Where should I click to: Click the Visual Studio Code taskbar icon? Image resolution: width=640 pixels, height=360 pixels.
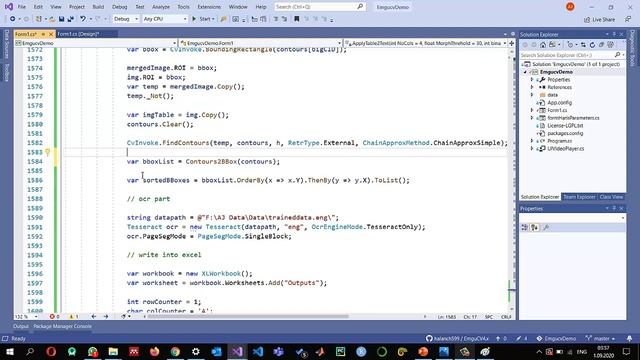[258, 351]
